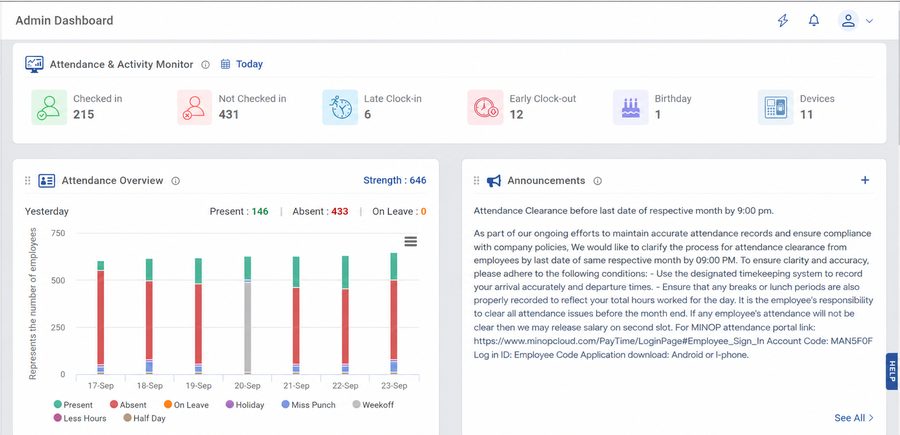
Task: Toggle the Present legend series
Action: click(73, 405)
